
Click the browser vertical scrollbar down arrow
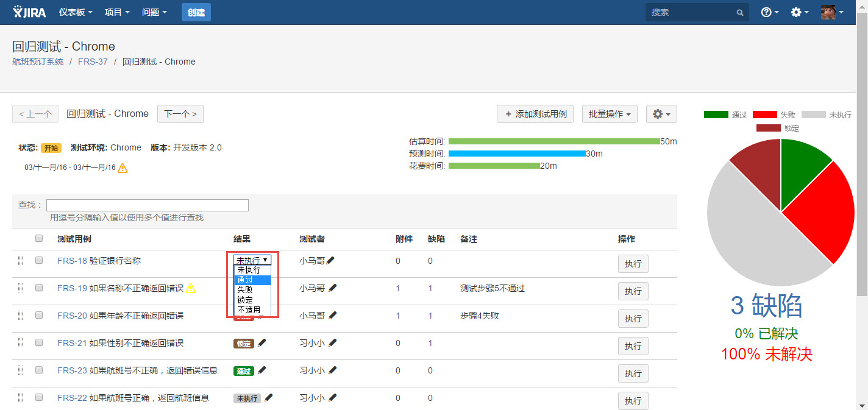[x=863, y=405]
